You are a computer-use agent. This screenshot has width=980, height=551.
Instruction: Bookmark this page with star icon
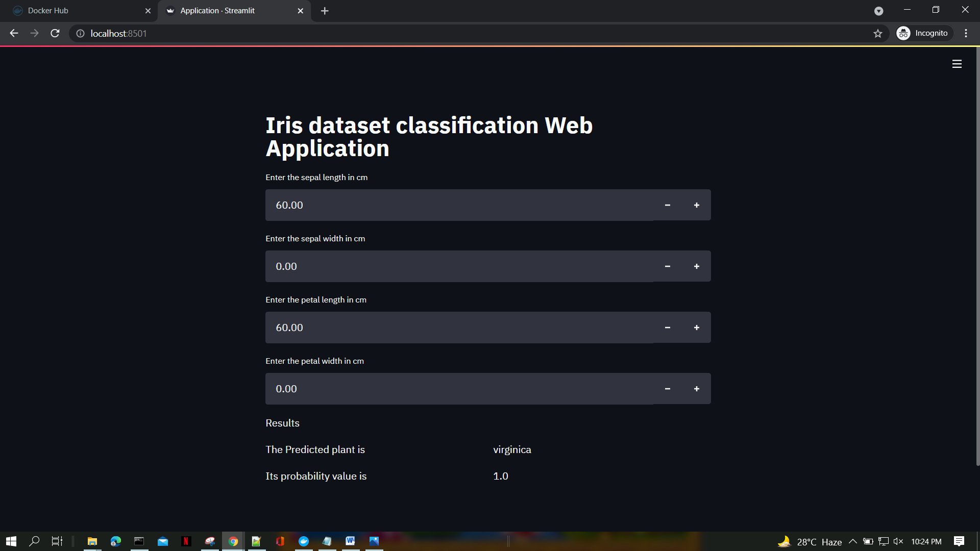pos(877,33)
